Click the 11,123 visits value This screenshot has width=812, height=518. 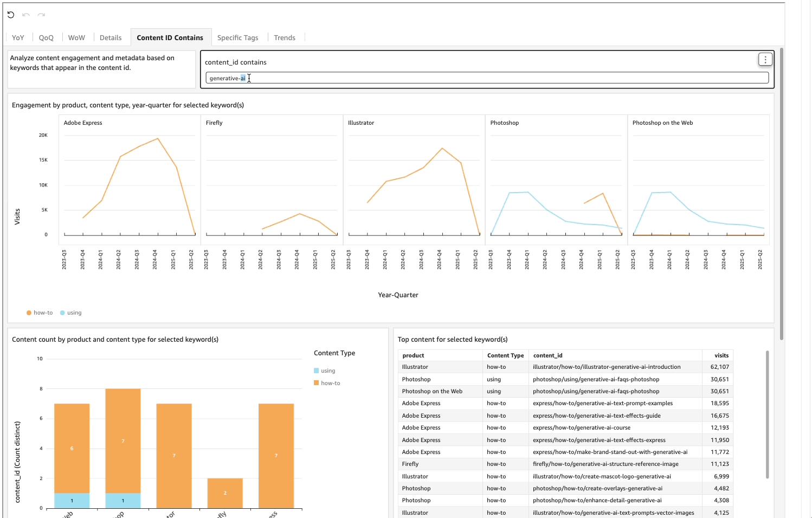click(720, 464)
